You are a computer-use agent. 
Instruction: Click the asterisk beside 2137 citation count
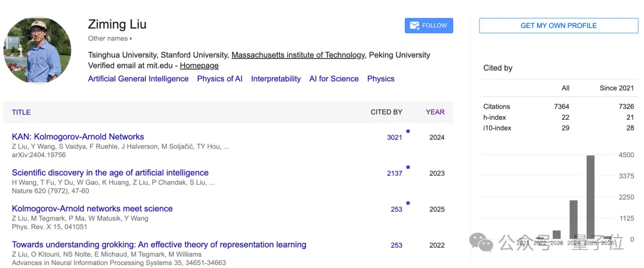coord(408,169)
